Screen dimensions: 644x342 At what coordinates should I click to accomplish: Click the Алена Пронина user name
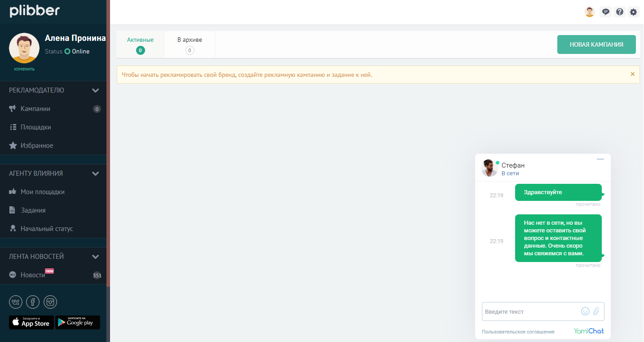[x=75, y=39]
